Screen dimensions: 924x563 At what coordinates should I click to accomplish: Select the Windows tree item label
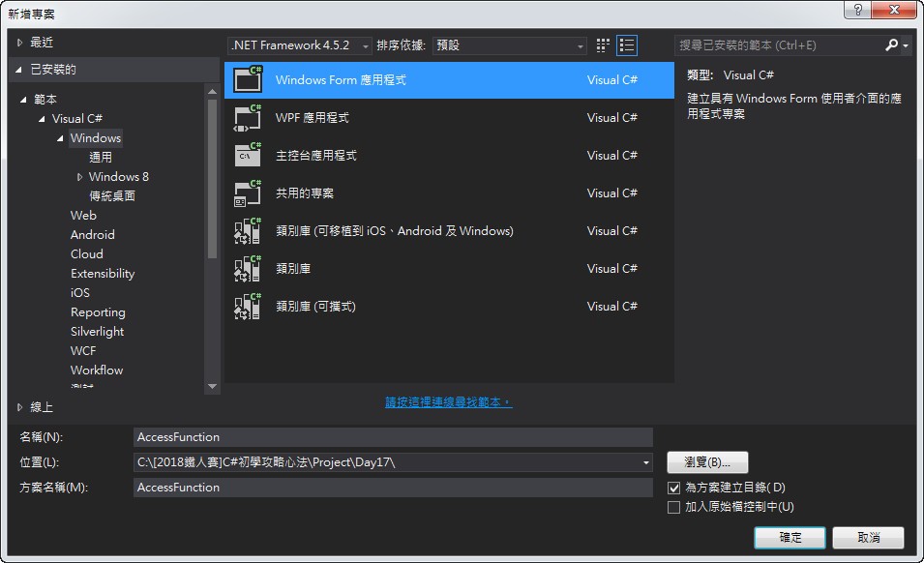[x=96, y=137]
